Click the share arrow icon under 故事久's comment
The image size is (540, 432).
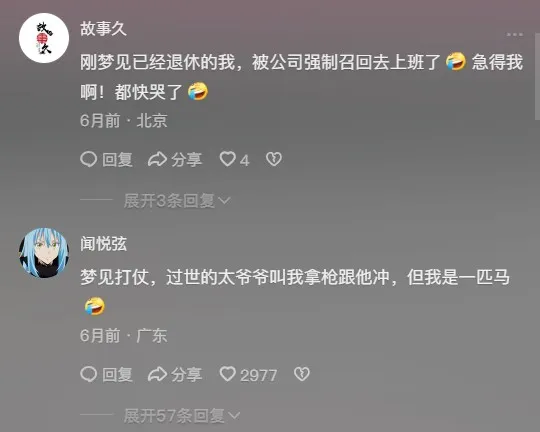coord(157,160)
